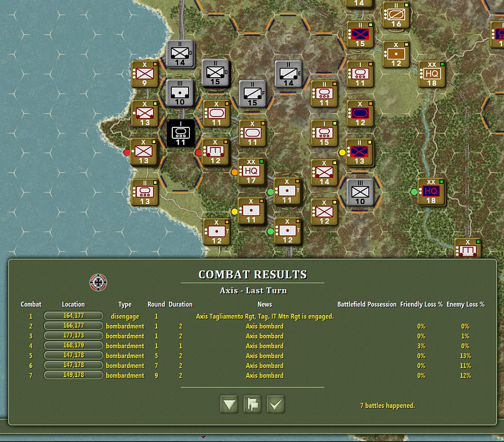Select the gray infantry battalion 14 marked D
The height and width of the screenshot is (442, 504).
click(180, 54)
